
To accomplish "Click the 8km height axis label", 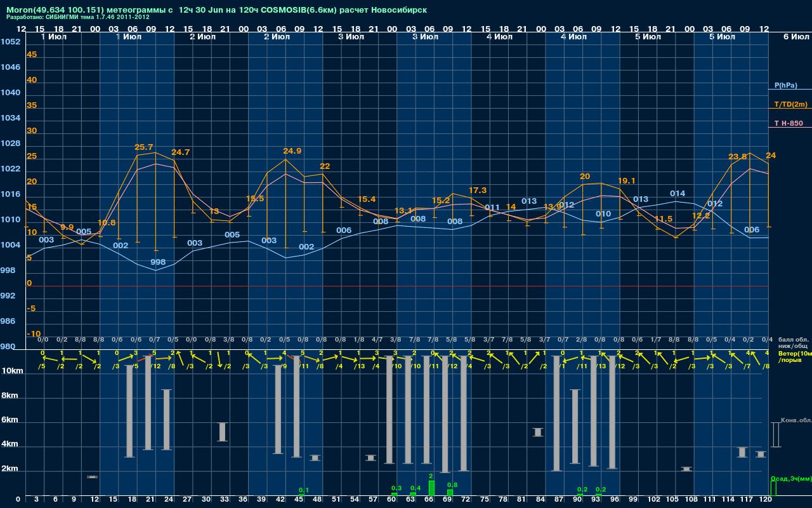I will point(11,396).
